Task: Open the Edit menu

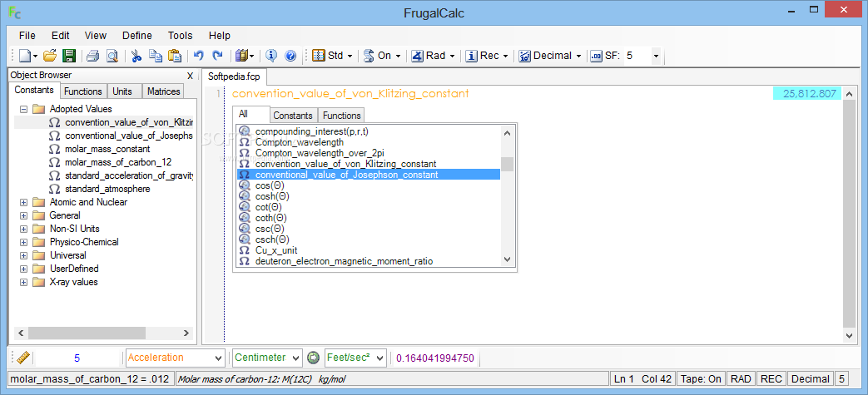Action: point(61,36)
